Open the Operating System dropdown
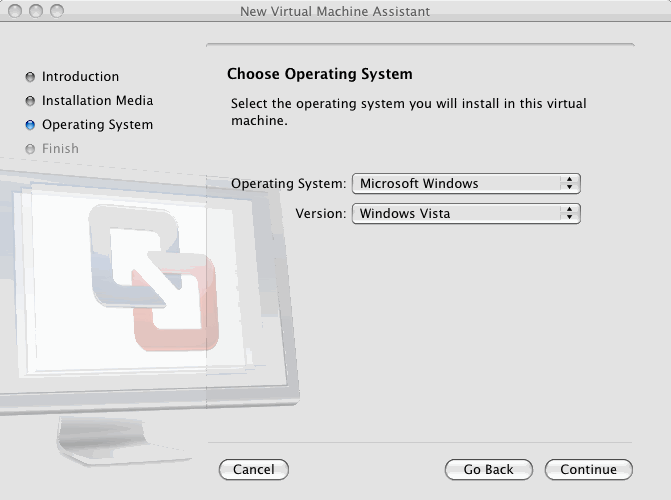Viewport: 671px width, 500px height. pyautogui.click(x=466, y=184)
